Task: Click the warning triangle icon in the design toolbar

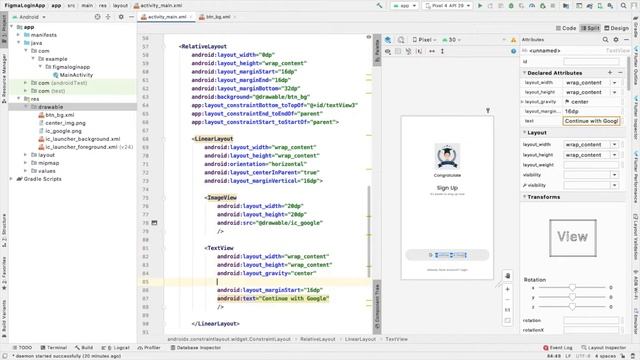Action: pos(513,40)
